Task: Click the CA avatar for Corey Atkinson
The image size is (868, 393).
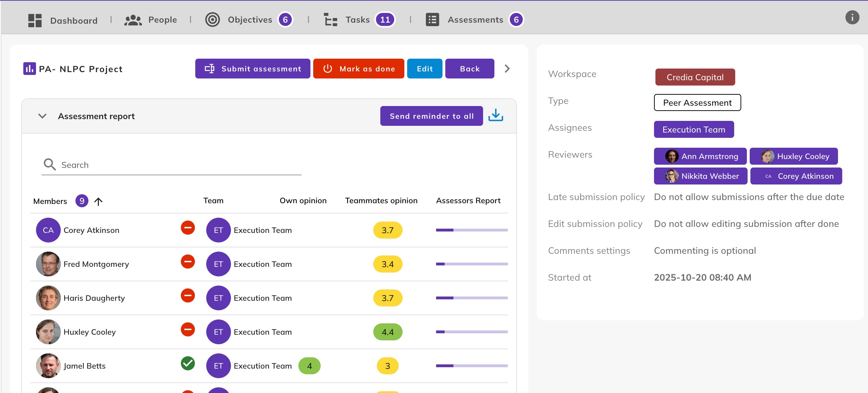Action: pos(48,230)
